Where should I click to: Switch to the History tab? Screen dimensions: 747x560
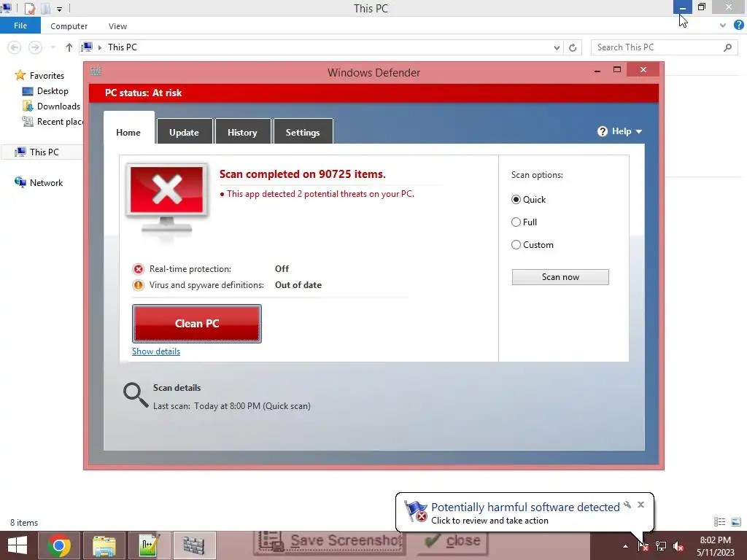(x=242, y=132)
